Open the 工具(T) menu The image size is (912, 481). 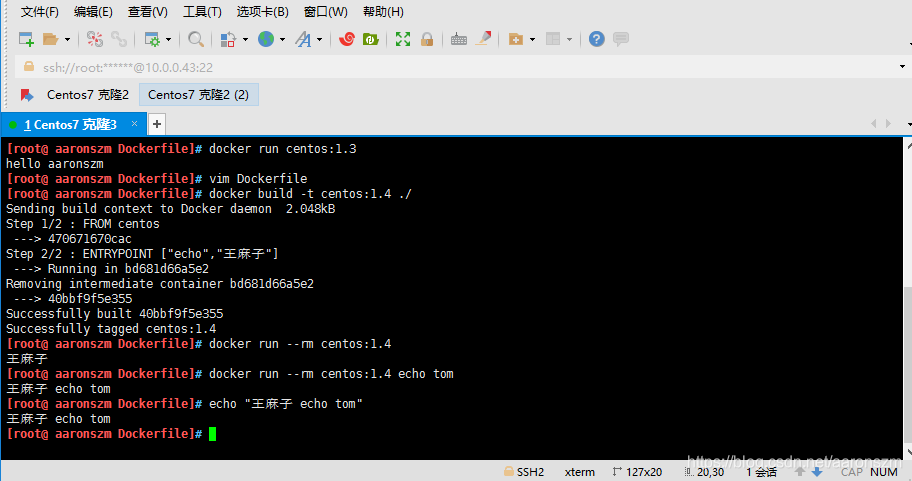point(202,12)
